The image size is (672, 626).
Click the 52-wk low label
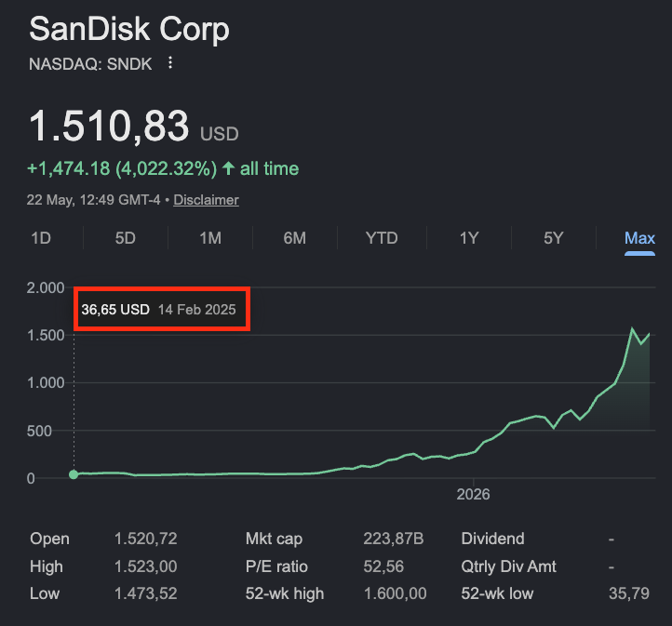click(497, 593)
